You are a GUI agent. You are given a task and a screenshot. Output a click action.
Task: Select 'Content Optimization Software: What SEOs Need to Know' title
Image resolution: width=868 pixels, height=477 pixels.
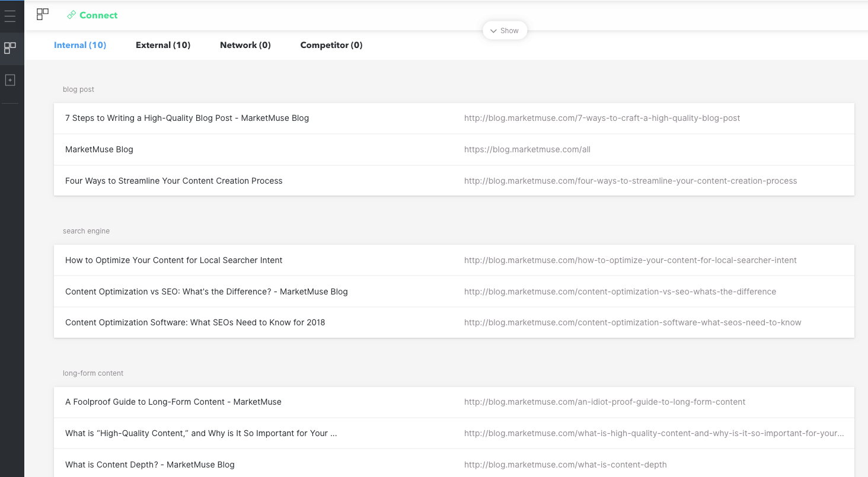[195, 323]
